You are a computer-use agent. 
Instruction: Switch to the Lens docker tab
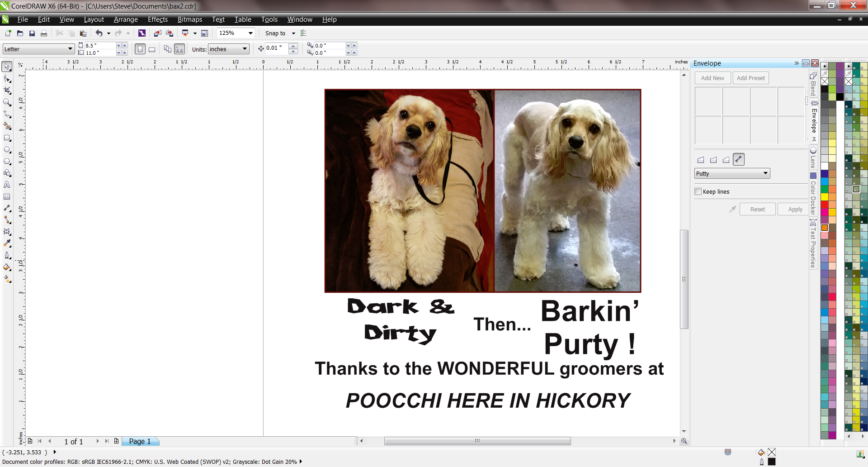(x=813, y=158)
